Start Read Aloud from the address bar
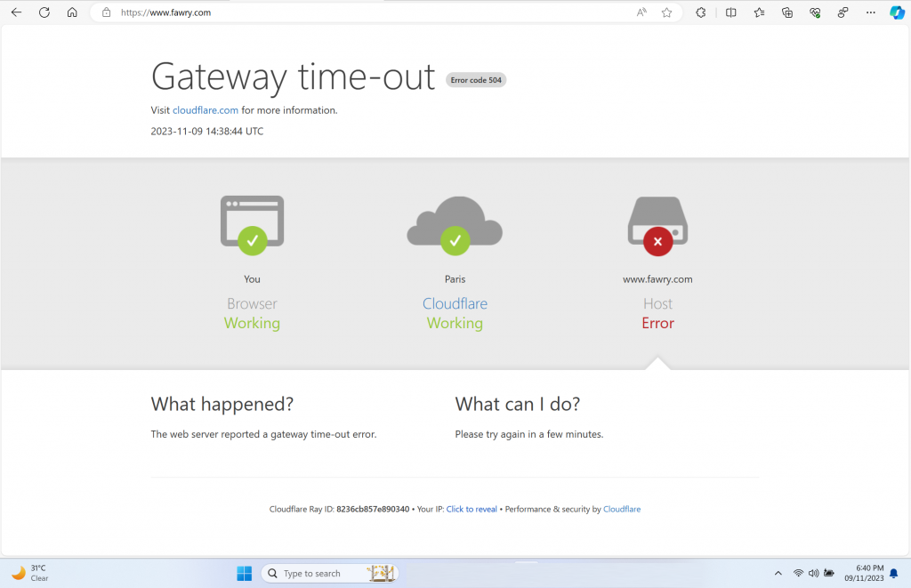The height and width of the screenshot is (588, 911). pos(641,12)
